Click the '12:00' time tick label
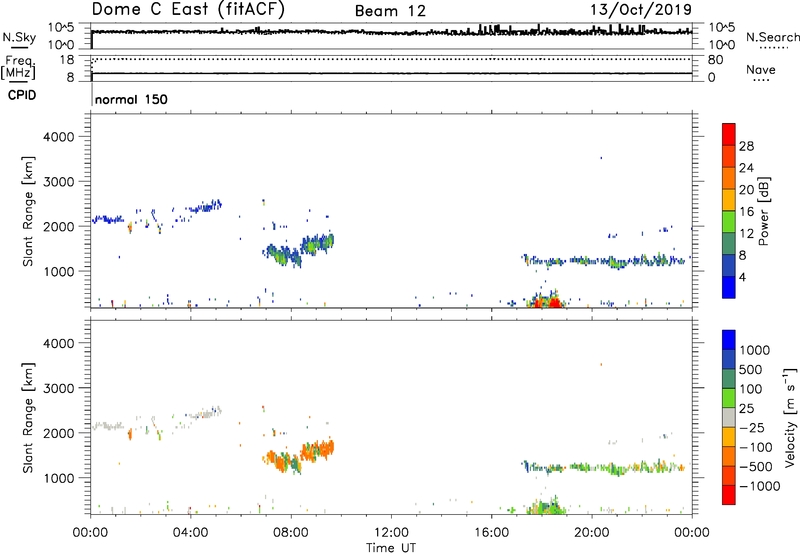The height and width of the screenshot is (554, 800). click(x=391, y=533)
